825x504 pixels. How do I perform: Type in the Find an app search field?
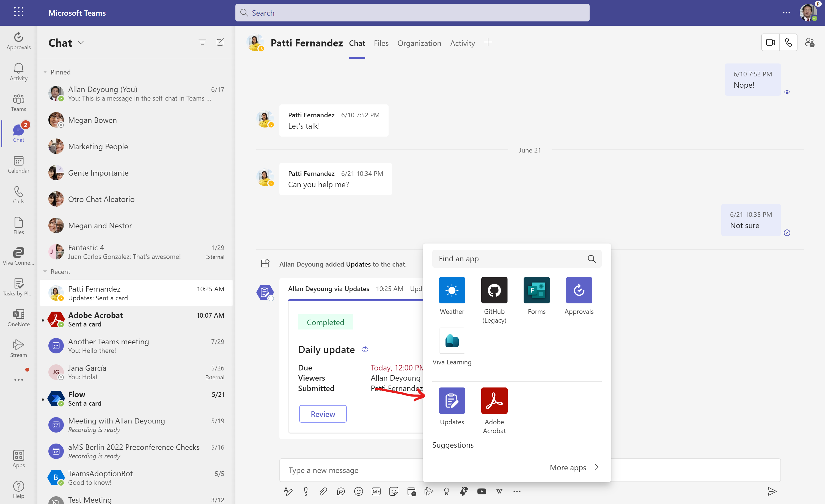(509, 259)
